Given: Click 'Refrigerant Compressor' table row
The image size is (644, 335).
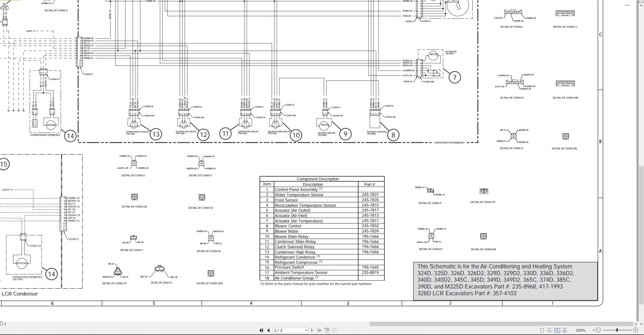Looking at the screenshot, I should (322, 262).
